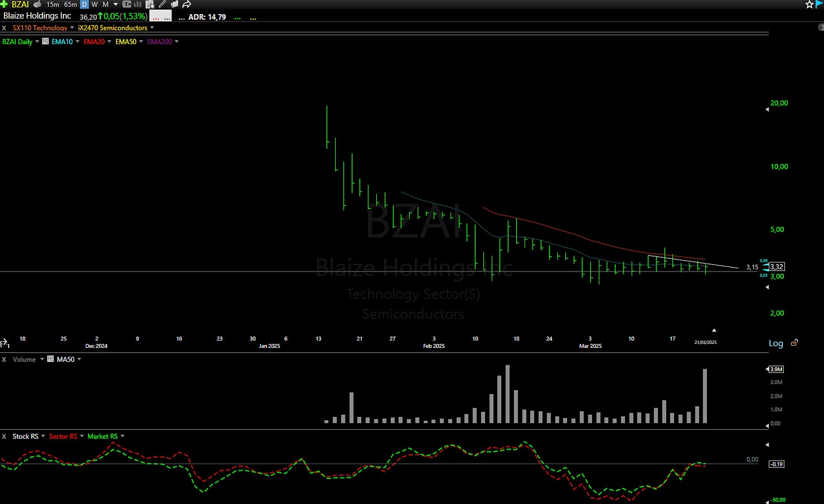Click the flag icon at top right
824x504 pixels.
(x=819, y=5)
